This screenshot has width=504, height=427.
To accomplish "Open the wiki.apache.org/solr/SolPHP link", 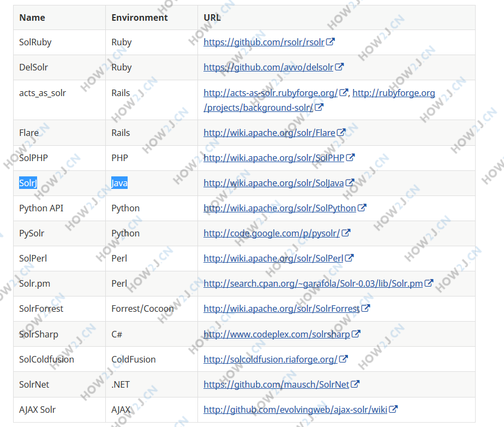I will (x=274, y=158).
